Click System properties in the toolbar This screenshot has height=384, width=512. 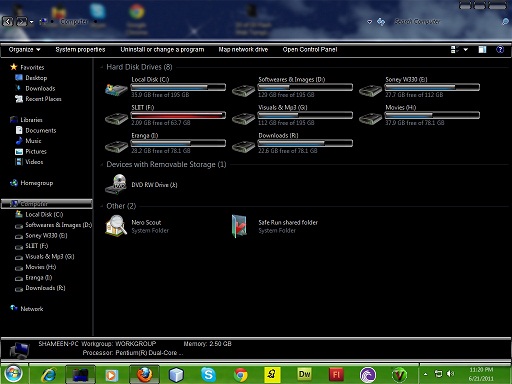[x=80, y=50]
